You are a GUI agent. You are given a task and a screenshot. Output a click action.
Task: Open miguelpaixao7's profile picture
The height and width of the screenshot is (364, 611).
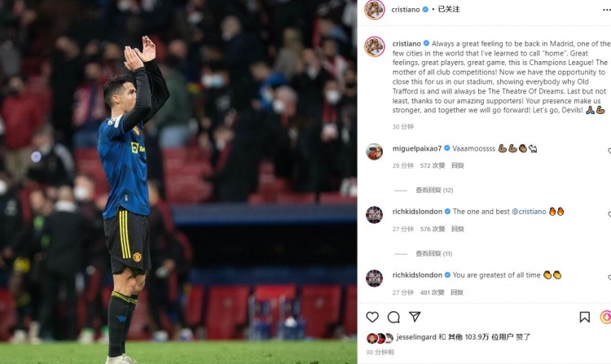(x=374, y=151)
